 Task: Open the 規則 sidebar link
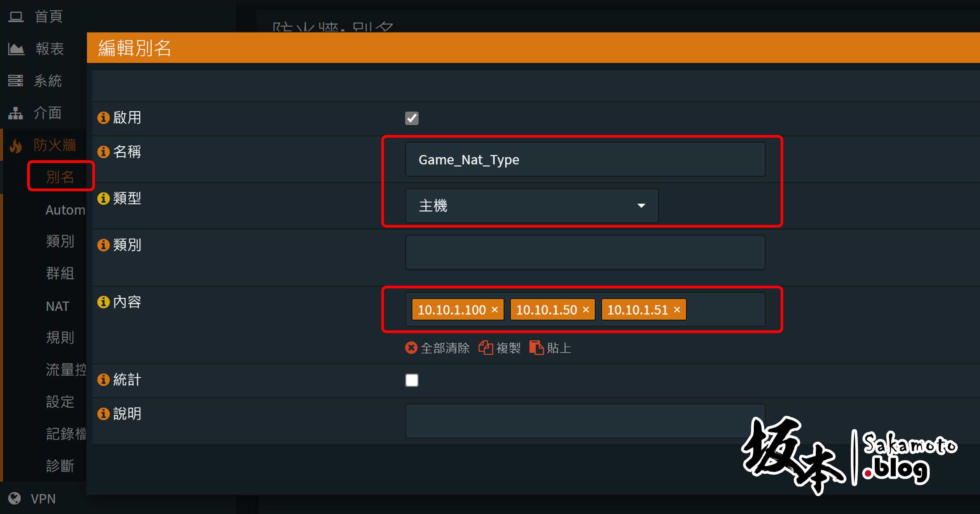click(60, 338)
